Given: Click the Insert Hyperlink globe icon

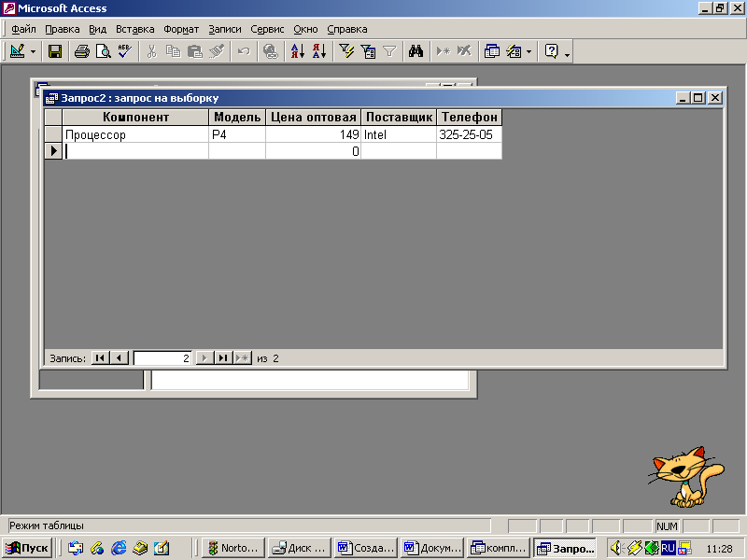Looking at the screenshot, I should (x=271, y=51).
